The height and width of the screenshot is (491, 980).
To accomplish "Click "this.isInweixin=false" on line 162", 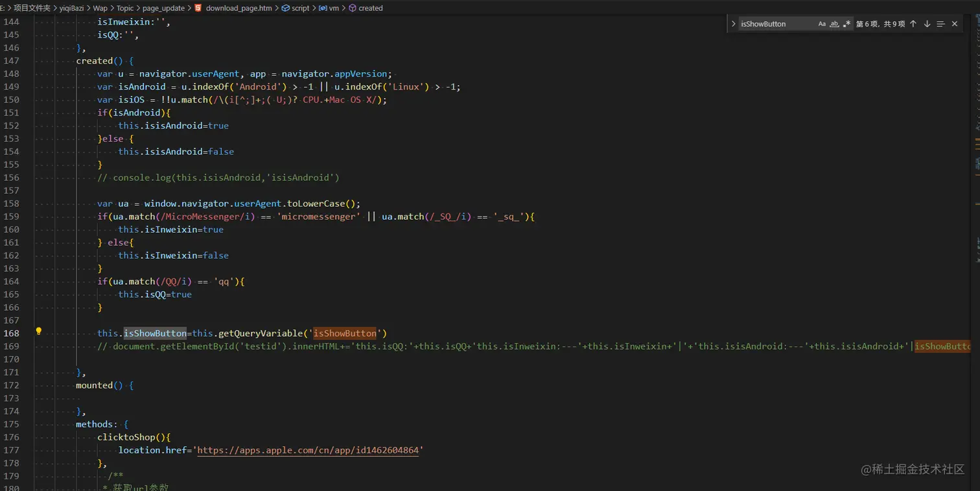I will (174, 256).
